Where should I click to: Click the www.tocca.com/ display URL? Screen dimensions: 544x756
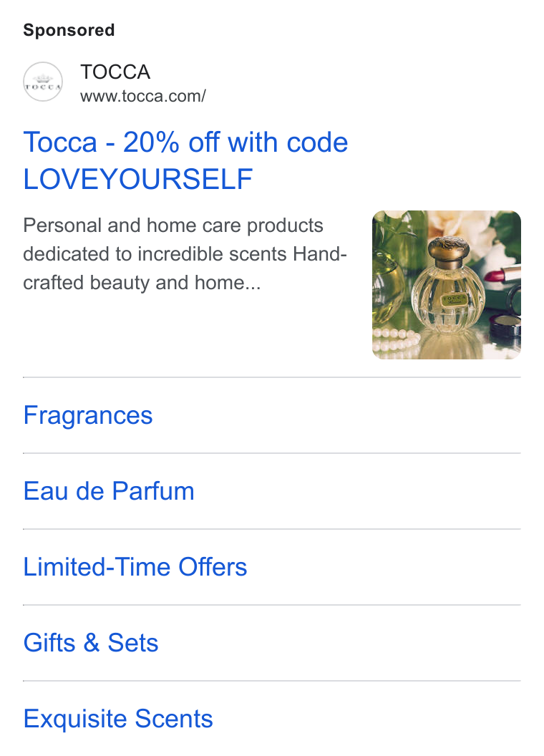point(143,96)
